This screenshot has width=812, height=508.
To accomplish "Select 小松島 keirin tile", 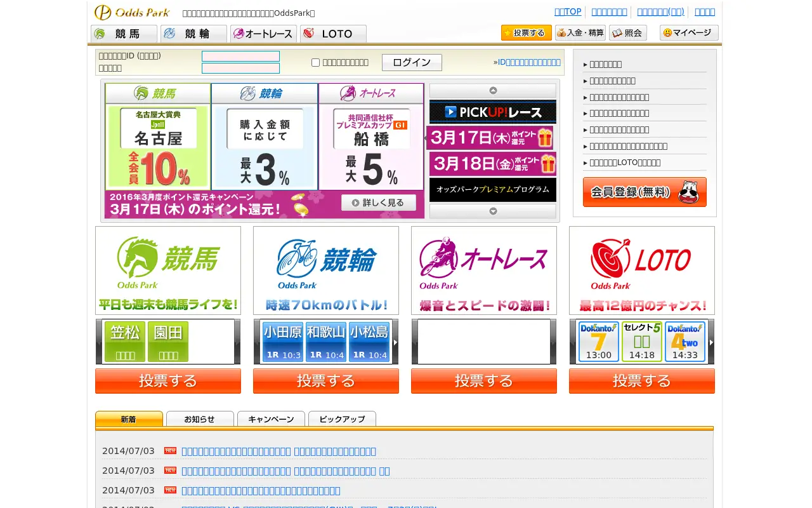I will click(x=369, y=342).
